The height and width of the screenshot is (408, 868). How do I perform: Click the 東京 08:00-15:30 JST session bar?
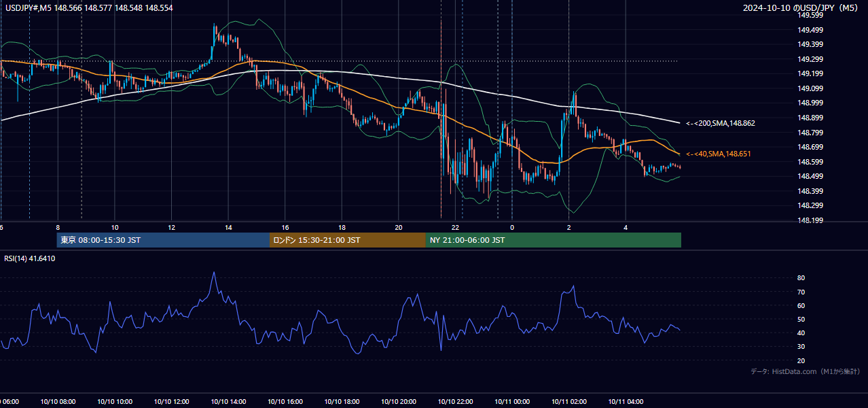pyautogui.click(x=163, y=240)
